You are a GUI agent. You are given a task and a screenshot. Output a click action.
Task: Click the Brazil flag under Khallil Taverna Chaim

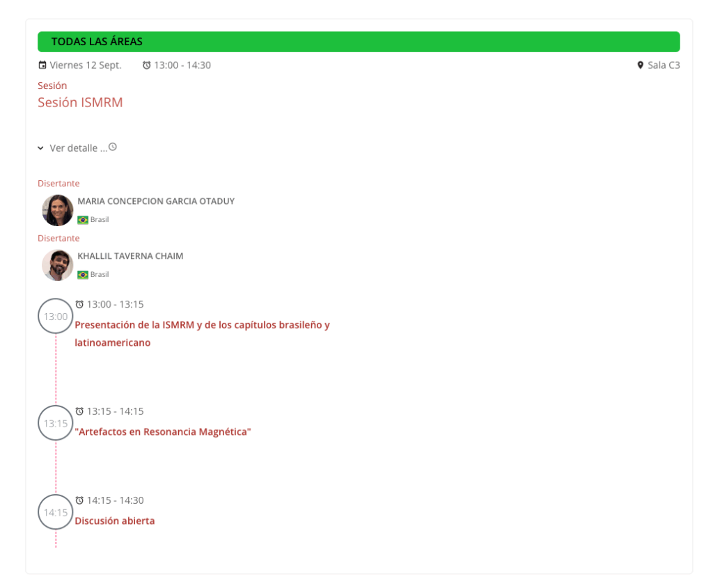[83, 275]
